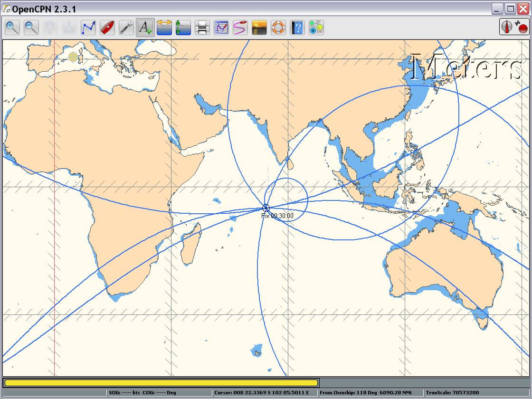Image resolution: width=532 pixels, height=399 pixels.
Task: Change color scheme with sunset icon
Action: point(259,28)
